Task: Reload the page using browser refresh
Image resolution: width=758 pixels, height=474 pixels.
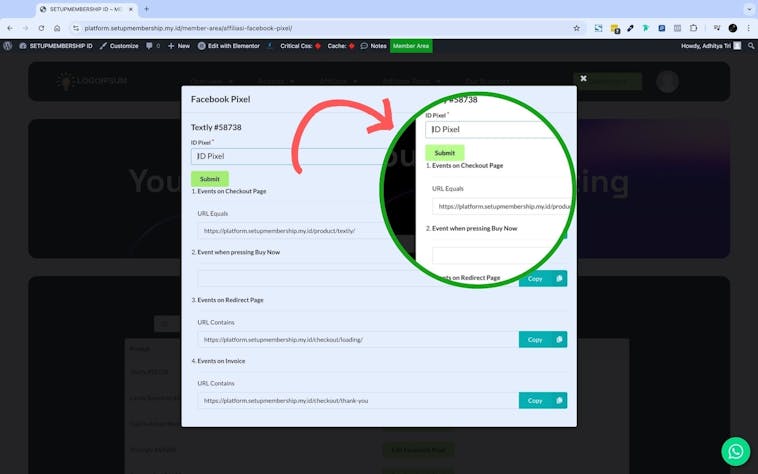Action: click(x=41, y=28)
